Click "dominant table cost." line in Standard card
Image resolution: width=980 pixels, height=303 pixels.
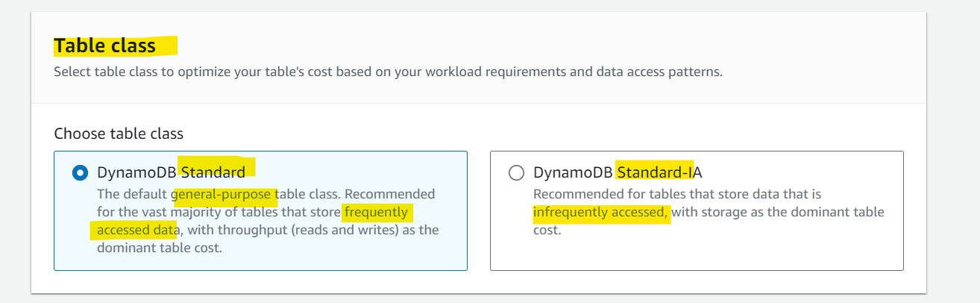[x=160, y=248]
